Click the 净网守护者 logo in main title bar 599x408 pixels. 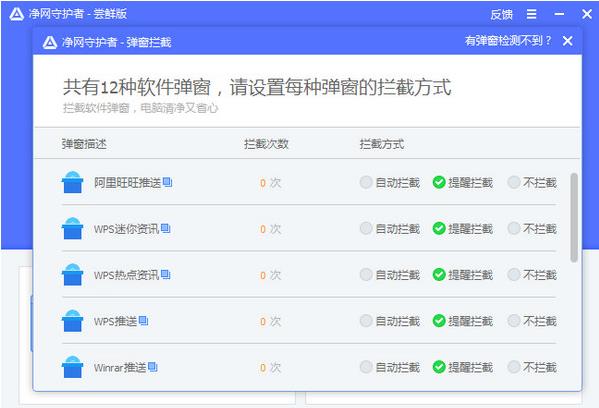pos(16,14)
